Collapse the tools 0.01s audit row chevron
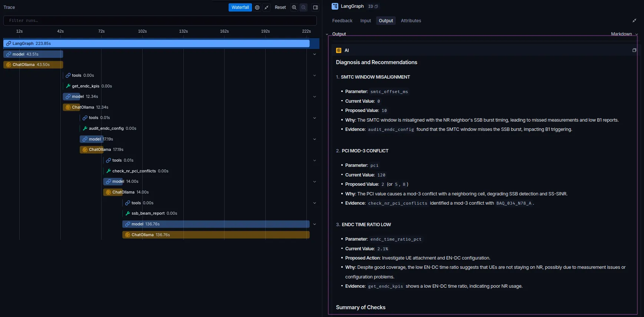 [315, 118]
